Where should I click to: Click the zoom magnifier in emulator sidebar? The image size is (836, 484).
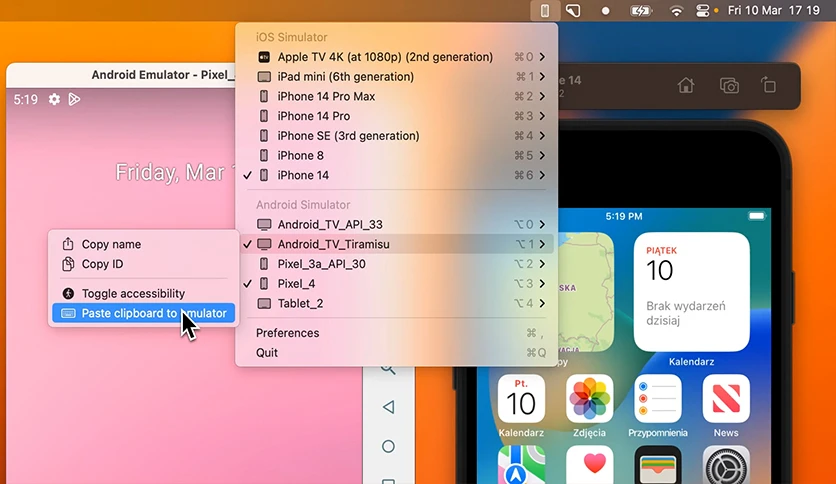[x=388, y=369]
